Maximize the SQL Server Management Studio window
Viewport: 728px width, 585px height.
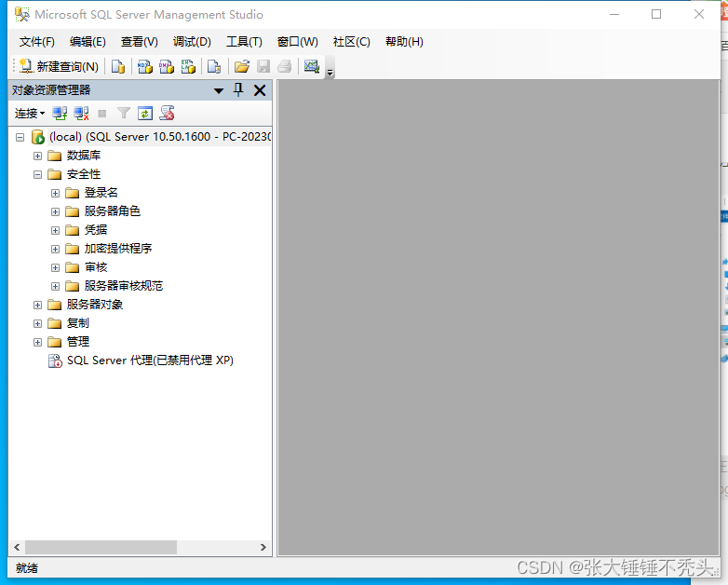[656, 14]
